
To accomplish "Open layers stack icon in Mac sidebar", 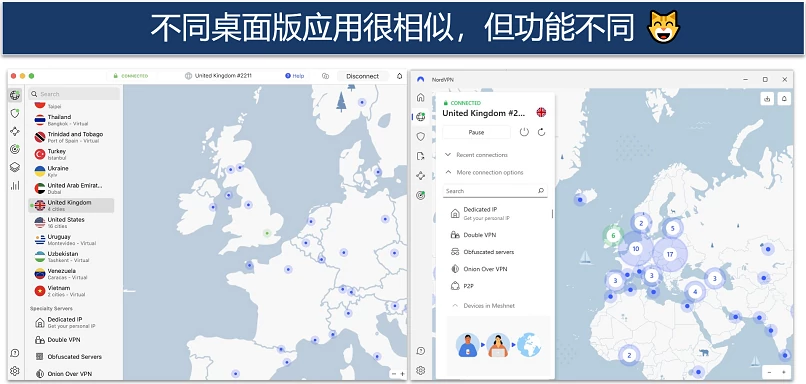I will tap(15, 167).
